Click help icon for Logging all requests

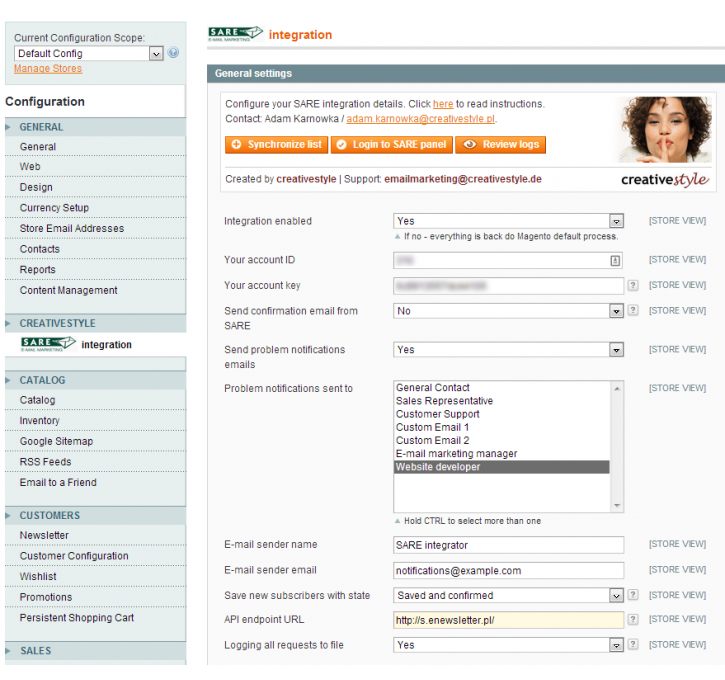tap(633, 644)
